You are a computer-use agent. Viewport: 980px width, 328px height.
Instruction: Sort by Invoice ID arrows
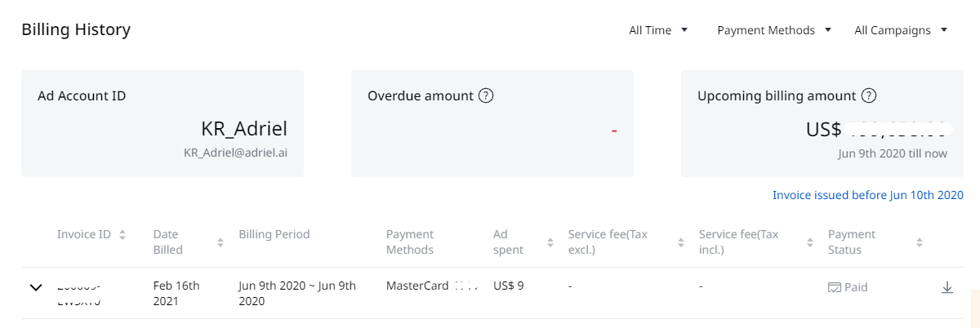click(122, 235)
